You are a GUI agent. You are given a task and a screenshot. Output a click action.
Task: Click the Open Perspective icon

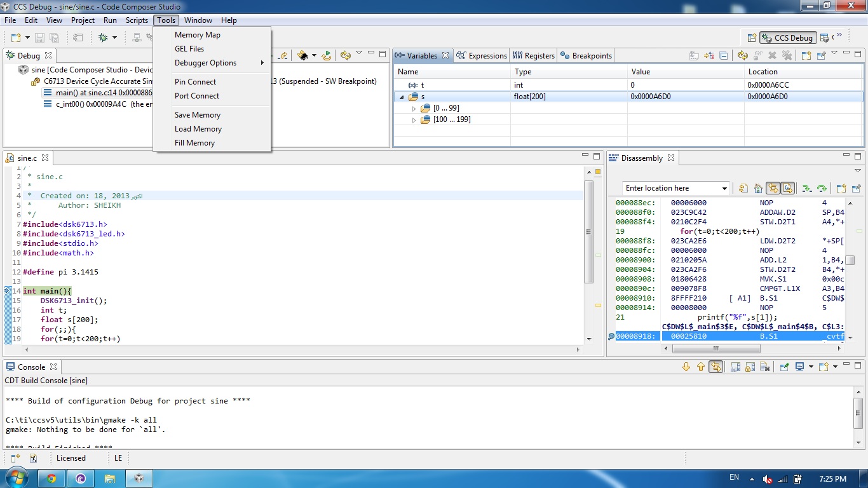point(752,38)
